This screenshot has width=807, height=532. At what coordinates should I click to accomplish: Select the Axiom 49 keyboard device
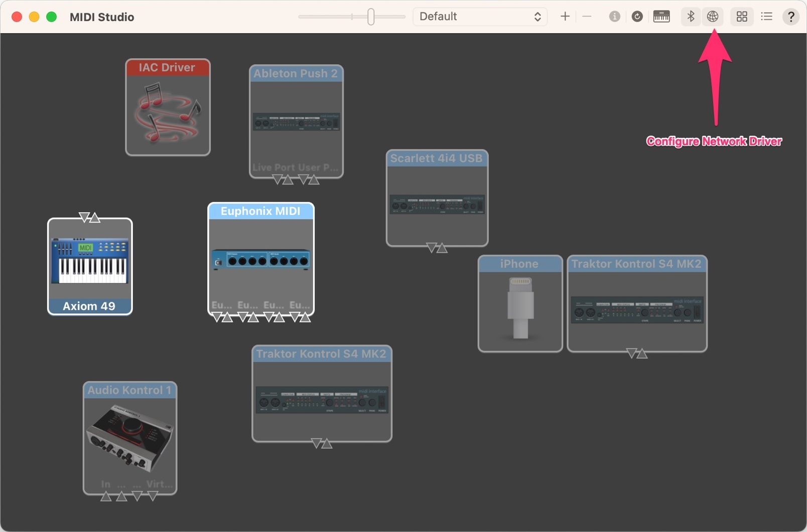90,266
